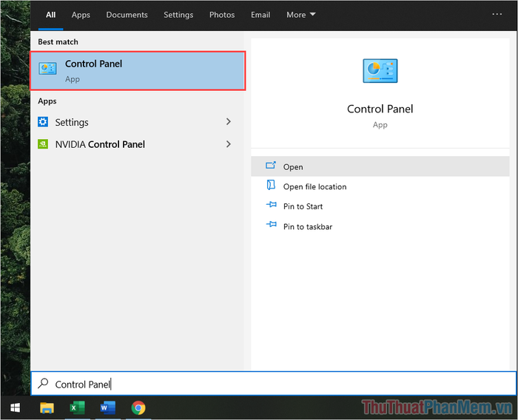Click the green NVIDIA icon
Viewport: 518px width, 420px height.
(x=43, y=144)
